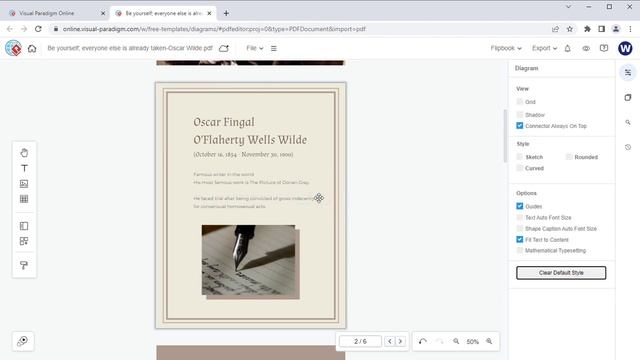Open the hamburger menu icon

(273, 48)
